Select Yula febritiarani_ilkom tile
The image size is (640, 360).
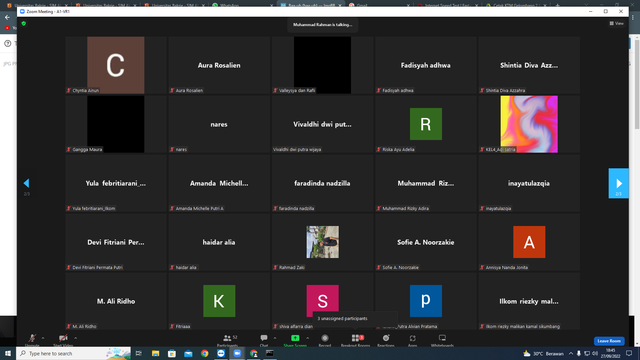[x=116, y=183]
